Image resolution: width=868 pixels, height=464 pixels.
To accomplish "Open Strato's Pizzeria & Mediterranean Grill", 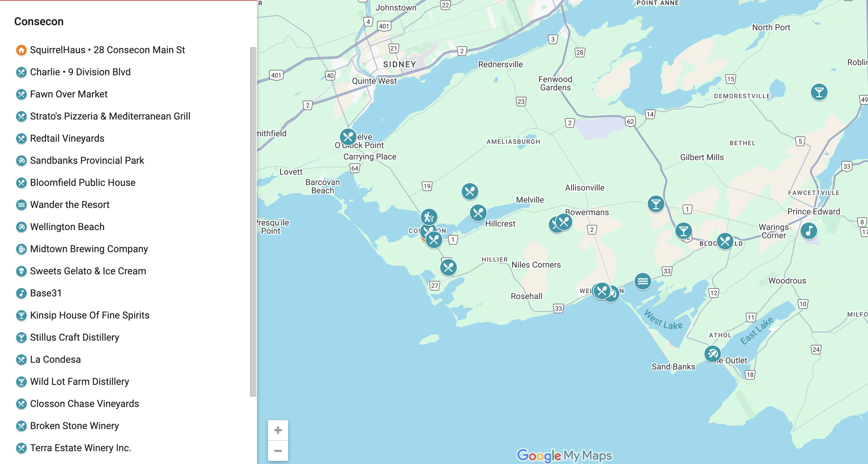I will pos(110,116).
